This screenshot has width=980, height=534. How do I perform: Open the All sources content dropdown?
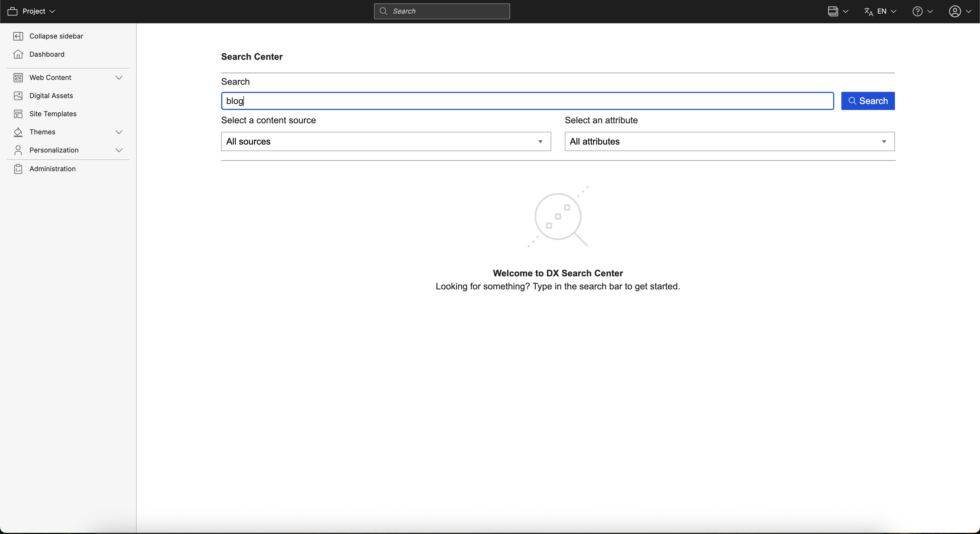click(386, 141)
